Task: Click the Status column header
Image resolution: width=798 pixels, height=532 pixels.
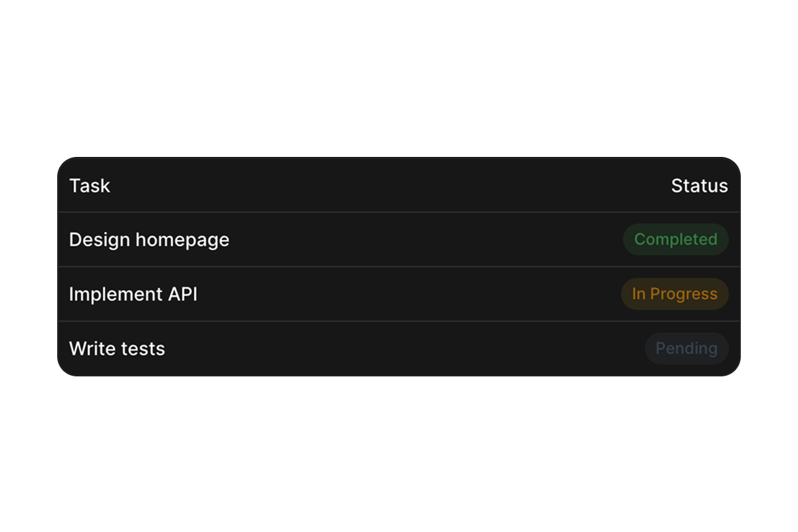Action: [699, 186]
